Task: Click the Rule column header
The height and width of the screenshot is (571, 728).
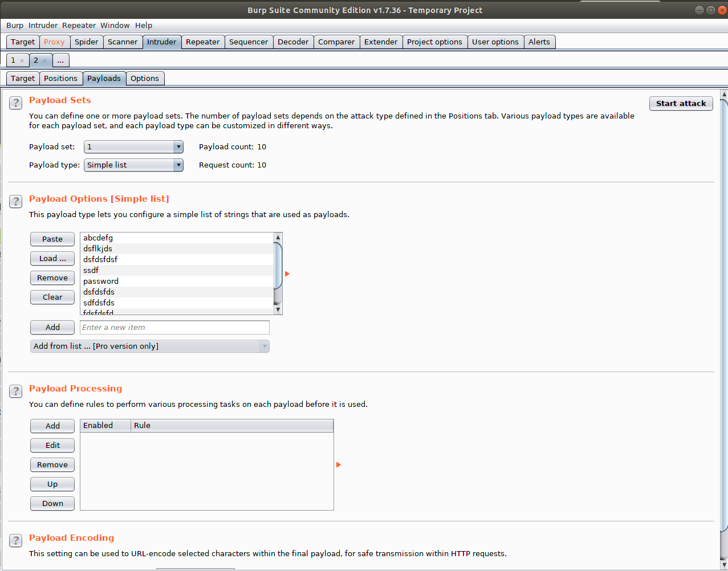Action: [232, 426]
